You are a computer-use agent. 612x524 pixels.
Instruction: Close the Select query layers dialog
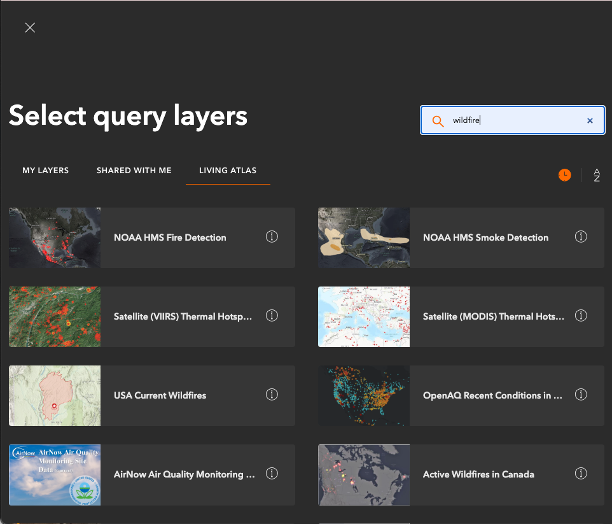(x=30, y=28)
